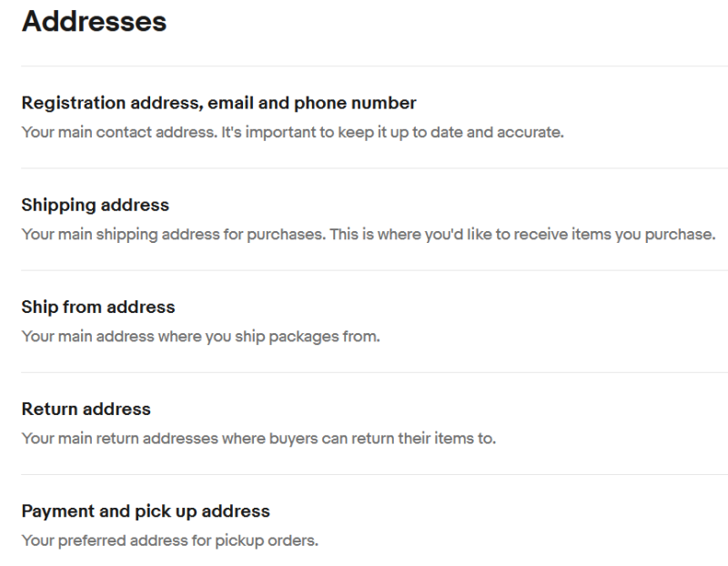Click divider above Payment and pick up address

[364, 474]
